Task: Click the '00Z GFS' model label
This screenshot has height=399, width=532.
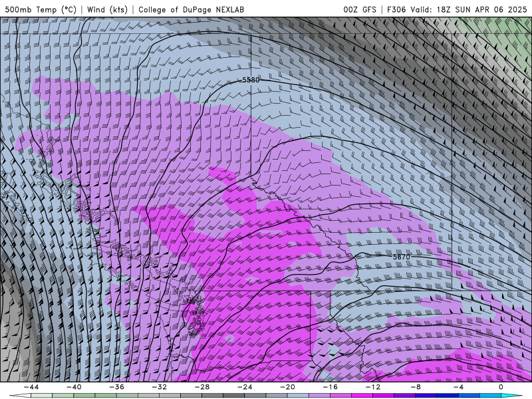Action: tap(360, 9)
